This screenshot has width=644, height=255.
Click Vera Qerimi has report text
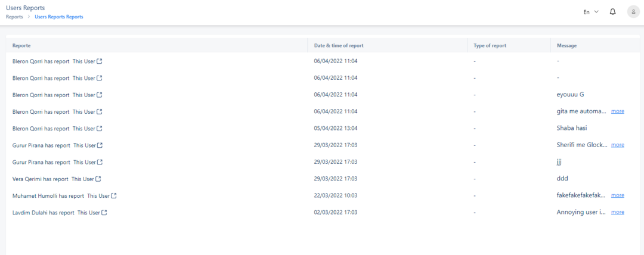(x=41, y=179)
